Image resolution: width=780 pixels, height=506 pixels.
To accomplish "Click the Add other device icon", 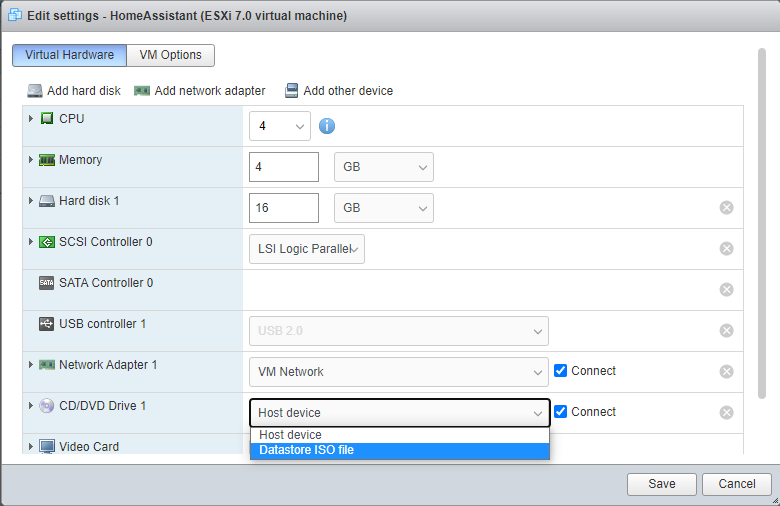I will point(291,91).
